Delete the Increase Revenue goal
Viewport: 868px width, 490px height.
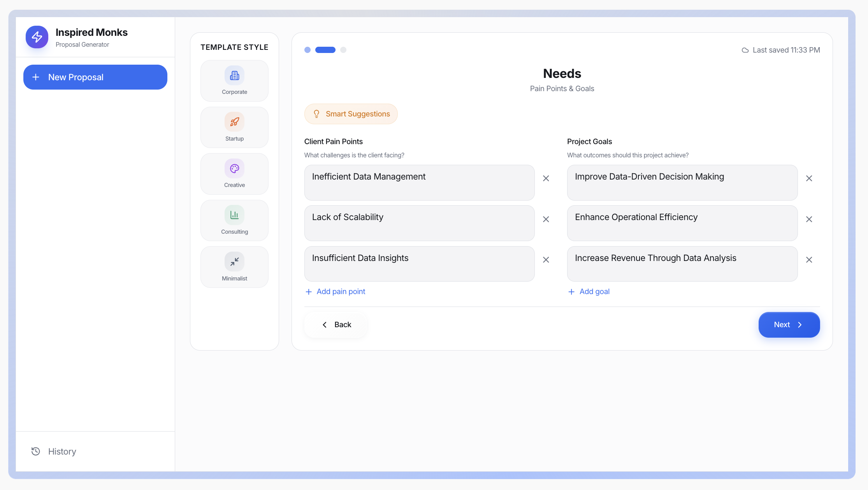click(809, 260)
